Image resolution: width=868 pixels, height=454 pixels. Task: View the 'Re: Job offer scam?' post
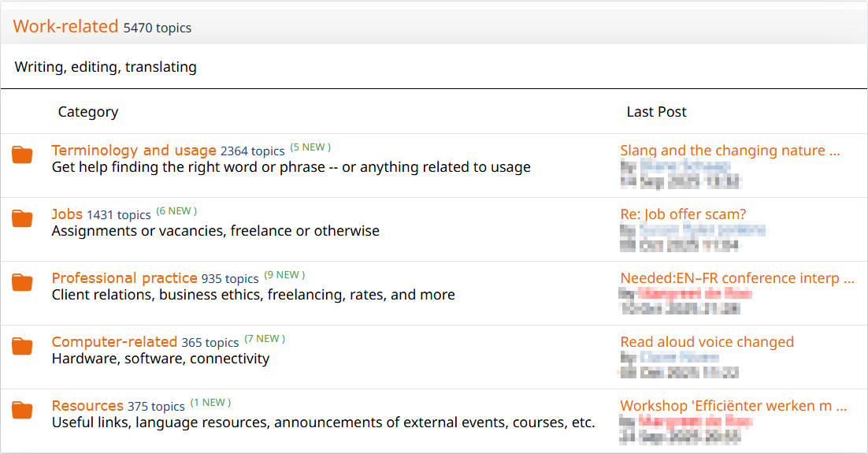pos(683,214)
